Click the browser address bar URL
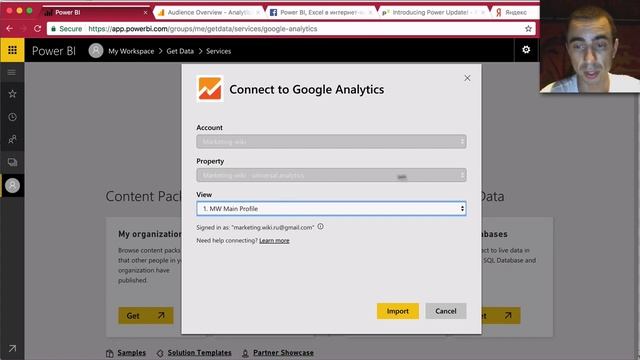 pos(203,29)
